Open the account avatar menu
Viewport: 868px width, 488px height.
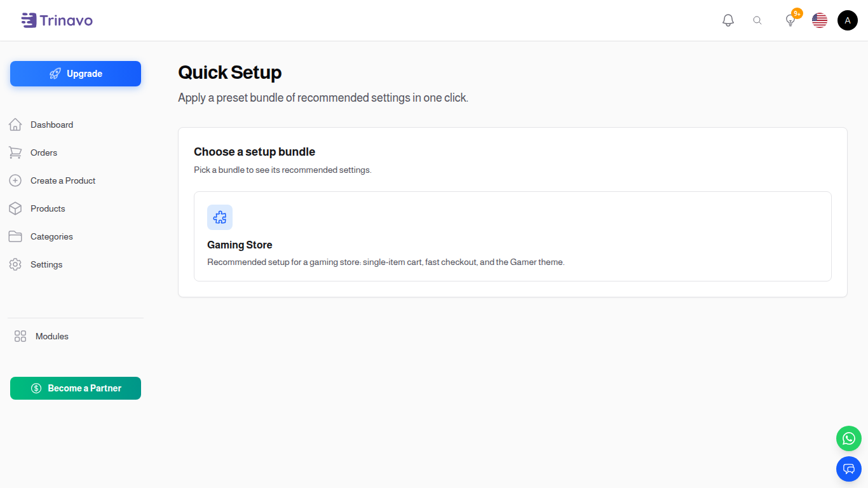[x=848, y=20]
